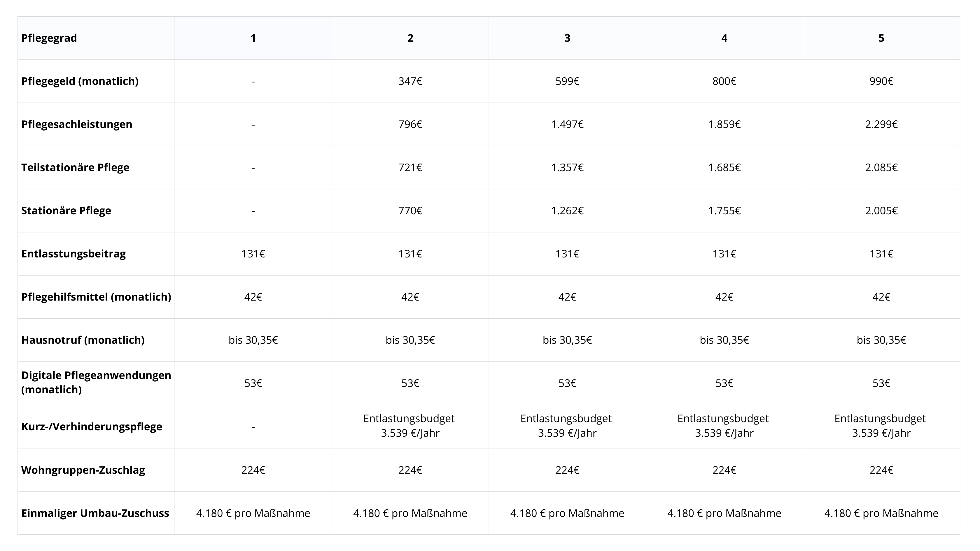
Task: Click the Stationäre Pflege row label
Action: 66,211
